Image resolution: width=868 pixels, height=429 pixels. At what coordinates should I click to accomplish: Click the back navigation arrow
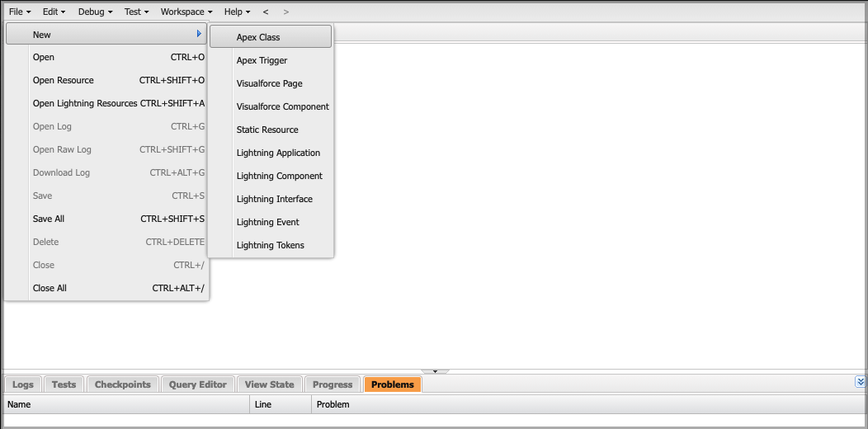(267, 12)
